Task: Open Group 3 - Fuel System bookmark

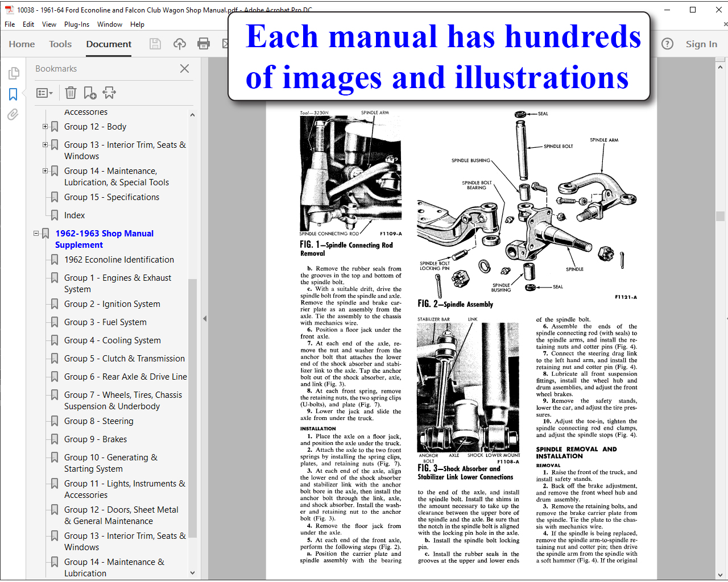Action: (x=105, y=322)
